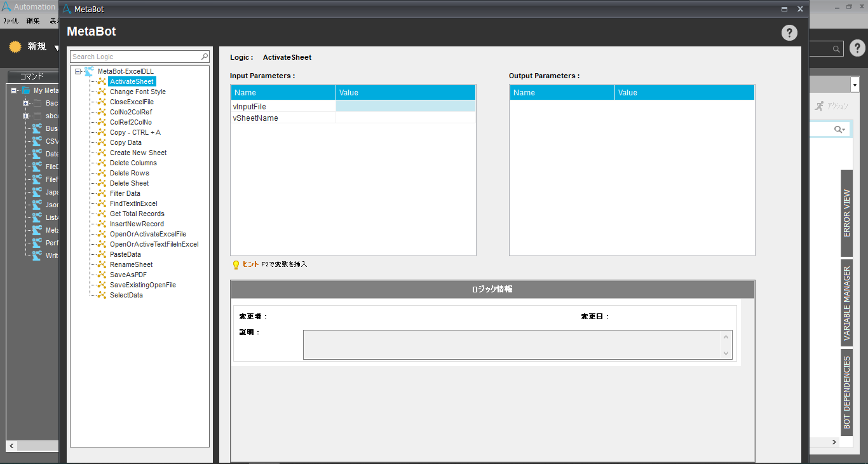Click the vInputFile parameter name
The width and height of the screenshot is (868, 464).
point(250,106)
